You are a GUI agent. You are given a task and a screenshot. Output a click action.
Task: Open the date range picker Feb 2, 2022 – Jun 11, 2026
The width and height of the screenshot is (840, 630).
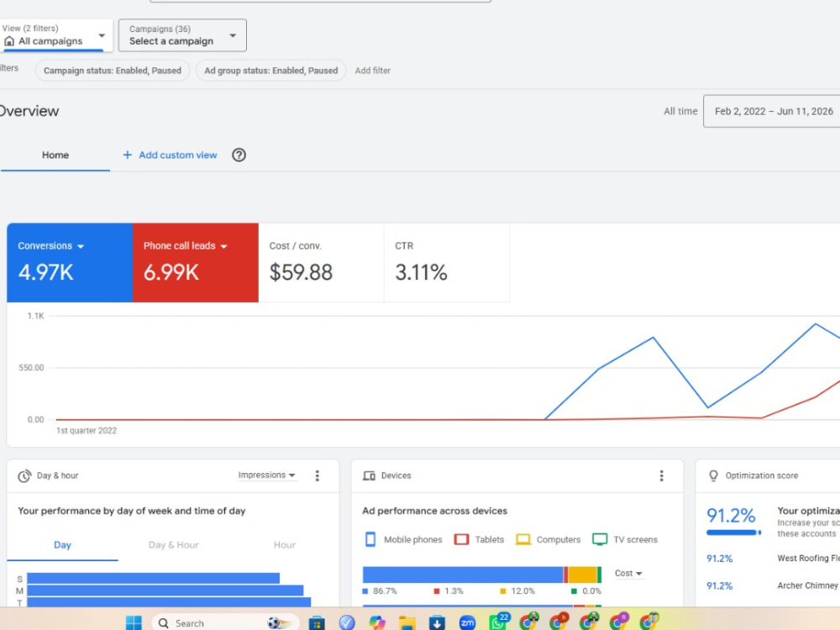pyautogui.click(x=771, y=112)
